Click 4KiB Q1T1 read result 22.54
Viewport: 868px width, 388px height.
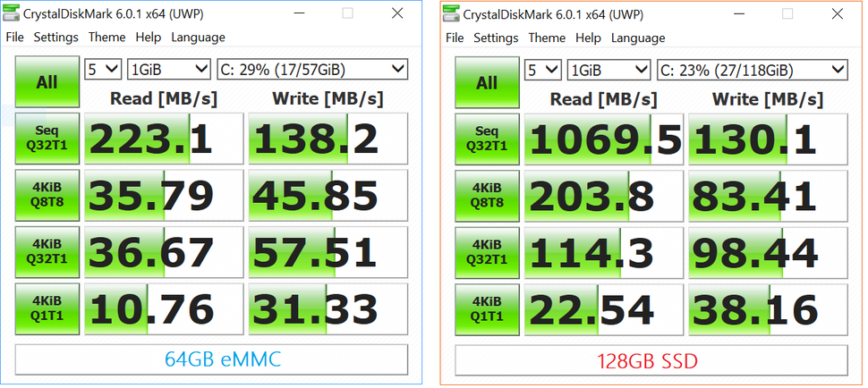tap(604, 309)
